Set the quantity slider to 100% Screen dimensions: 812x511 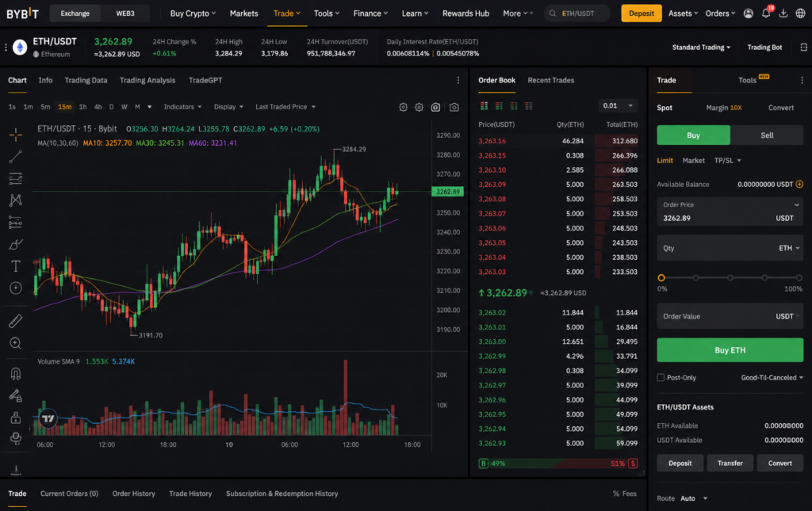(x=799, y=278)
